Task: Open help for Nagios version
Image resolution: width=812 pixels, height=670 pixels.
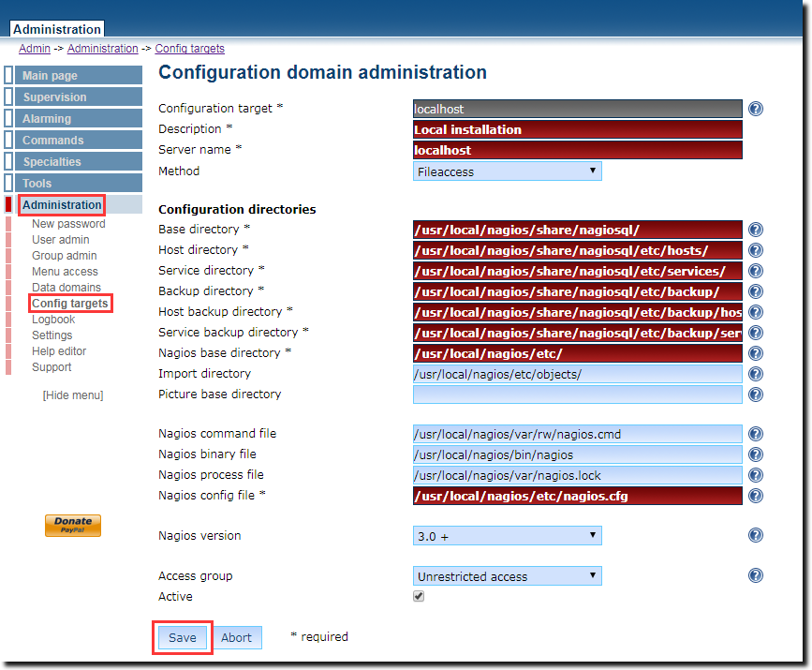Action: pyautogui.click(x=756, y=535)
